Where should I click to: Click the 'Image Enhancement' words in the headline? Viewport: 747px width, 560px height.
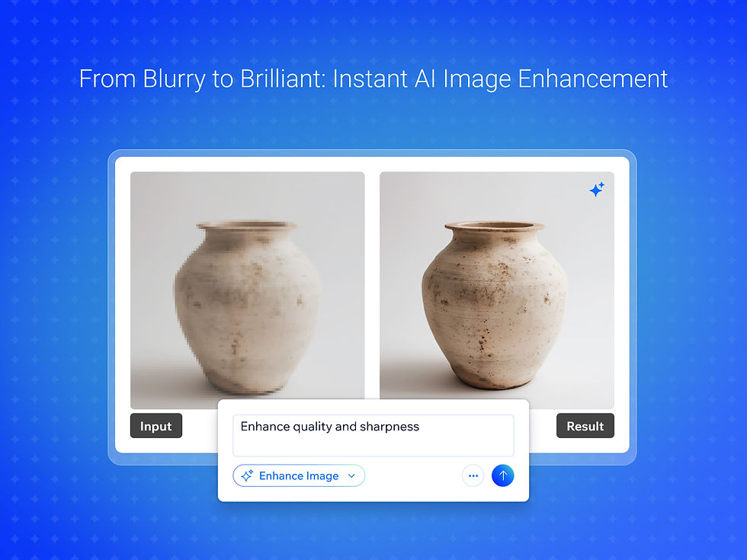click(x=556, y=78)
